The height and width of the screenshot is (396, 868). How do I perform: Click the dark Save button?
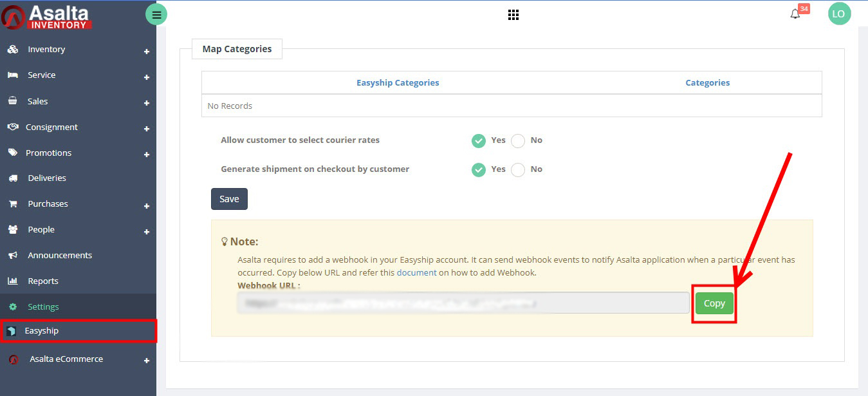(x=229, y=199)
